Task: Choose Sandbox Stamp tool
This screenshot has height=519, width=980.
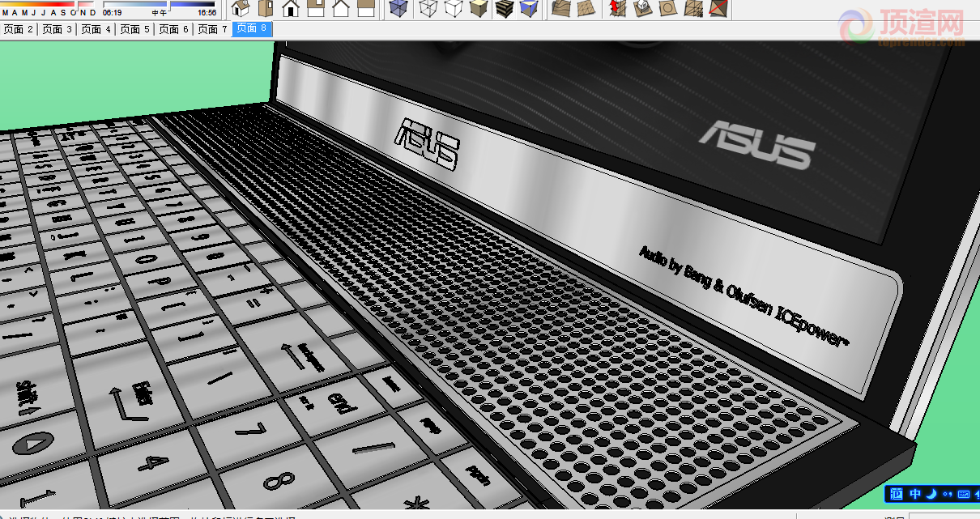Action: point(641,9)
